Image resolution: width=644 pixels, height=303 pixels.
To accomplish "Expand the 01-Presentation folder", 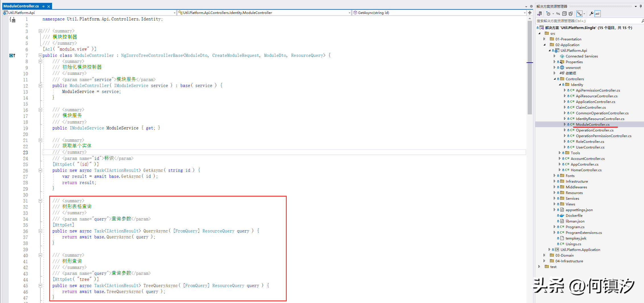I will coord(544,39).
